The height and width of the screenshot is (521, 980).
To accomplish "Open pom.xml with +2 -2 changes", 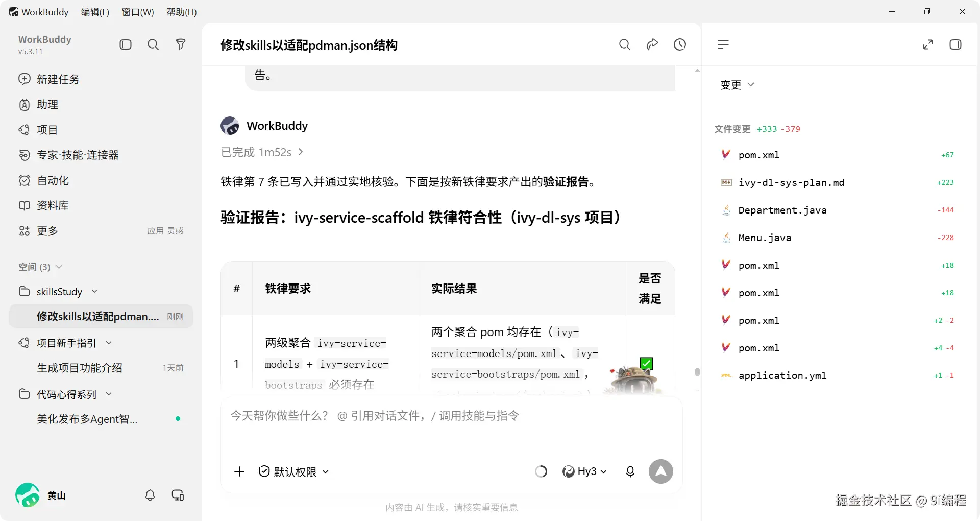I will (838, 320).
